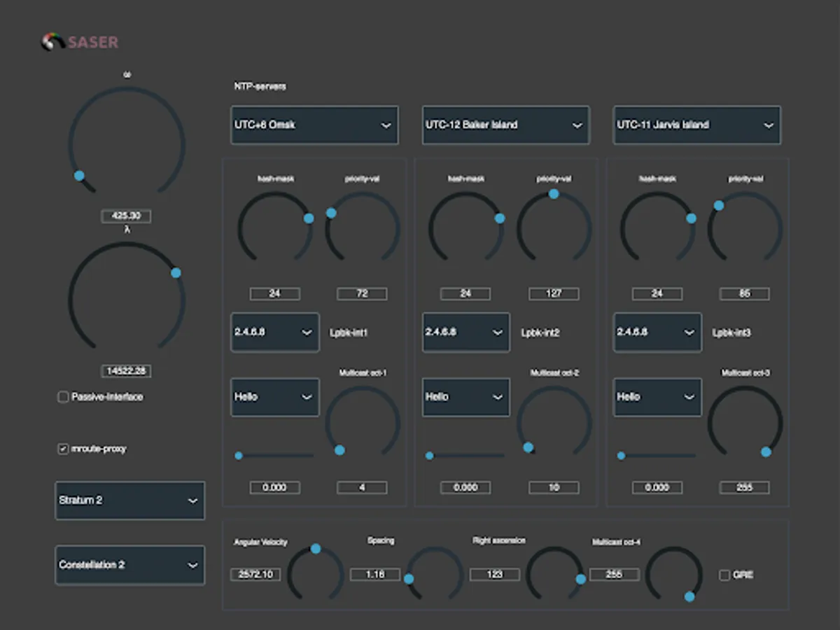Open the 2.4.6.8 dropdown beside Lpbk-int2
Viewport: 840px width, 630px height.
pyautogui.click(x=466, y=332)
